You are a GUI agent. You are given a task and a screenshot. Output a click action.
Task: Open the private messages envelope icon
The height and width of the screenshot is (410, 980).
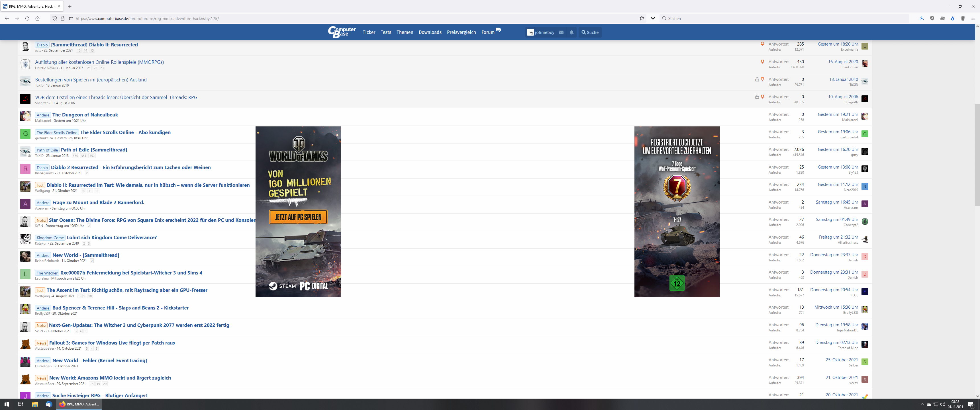(561, 32)
